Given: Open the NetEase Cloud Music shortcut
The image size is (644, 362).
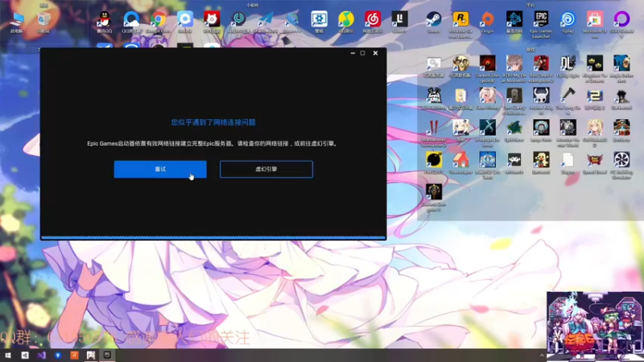Looking at the screenshot, I should coord(373,23).
